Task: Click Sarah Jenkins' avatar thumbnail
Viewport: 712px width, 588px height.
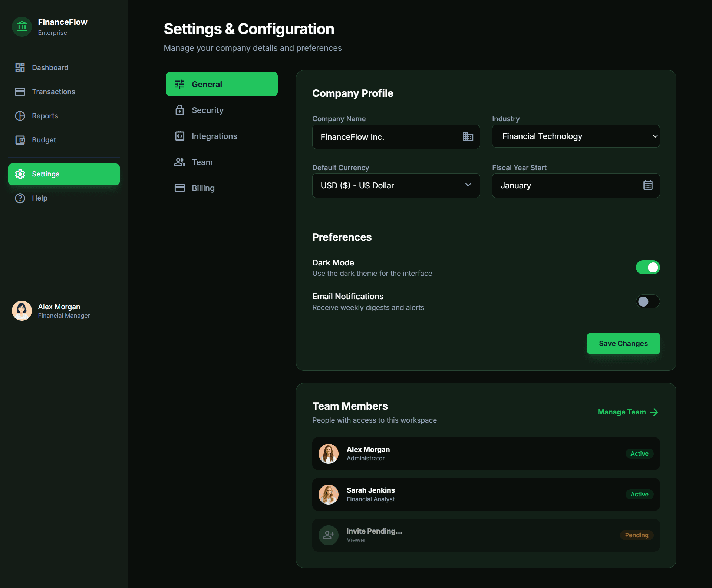Action: pyautogui.click(x=328, y=494)
